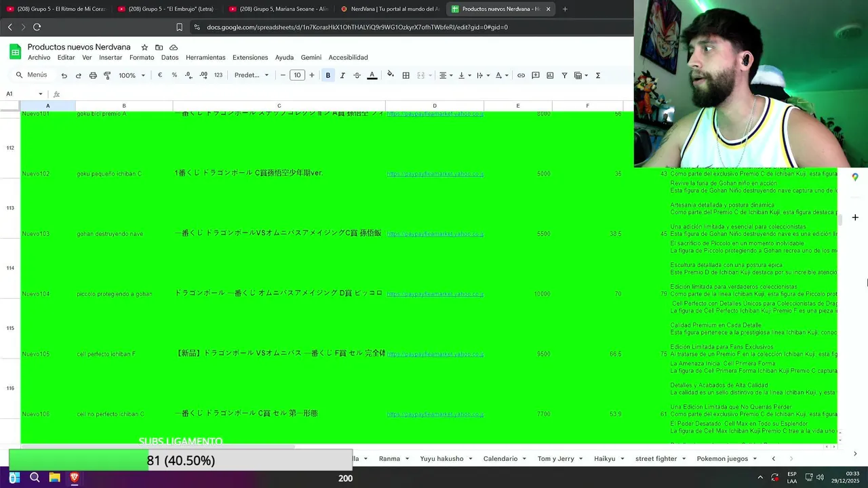
Task: Switch to the street fighter sheet tab
Action: coord(656,459)
